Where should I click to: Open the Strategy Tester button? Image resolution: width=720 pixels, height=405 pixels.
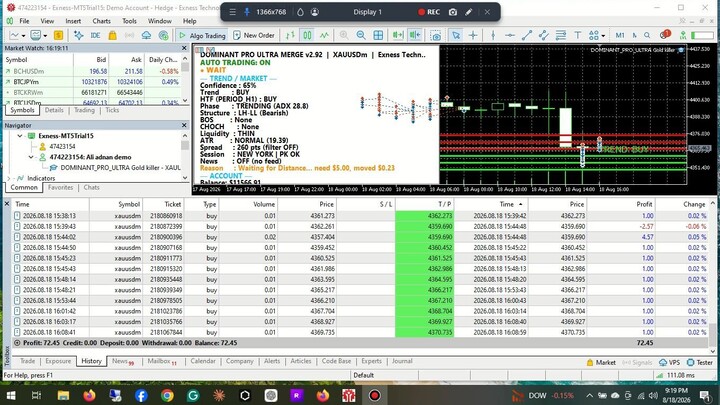(700, 362)
